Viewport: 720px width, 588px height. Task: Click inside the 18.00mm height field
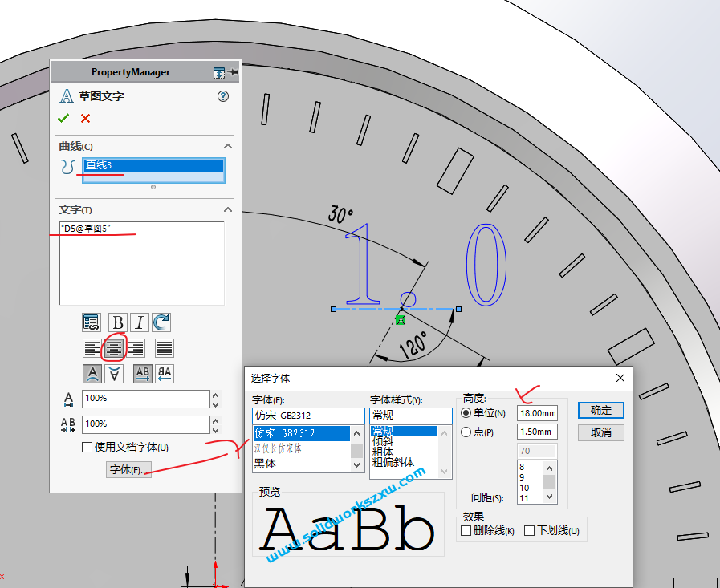point(536,413)
